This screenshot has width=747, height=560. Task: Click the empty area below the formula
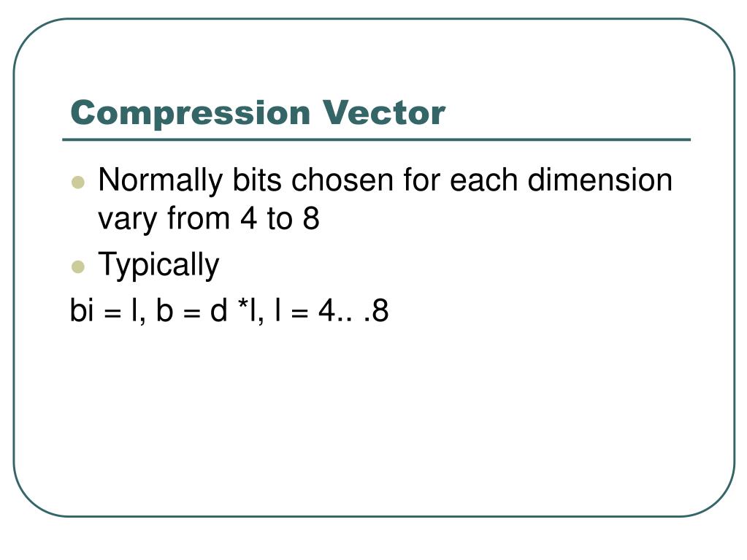(x=374, y=419)
